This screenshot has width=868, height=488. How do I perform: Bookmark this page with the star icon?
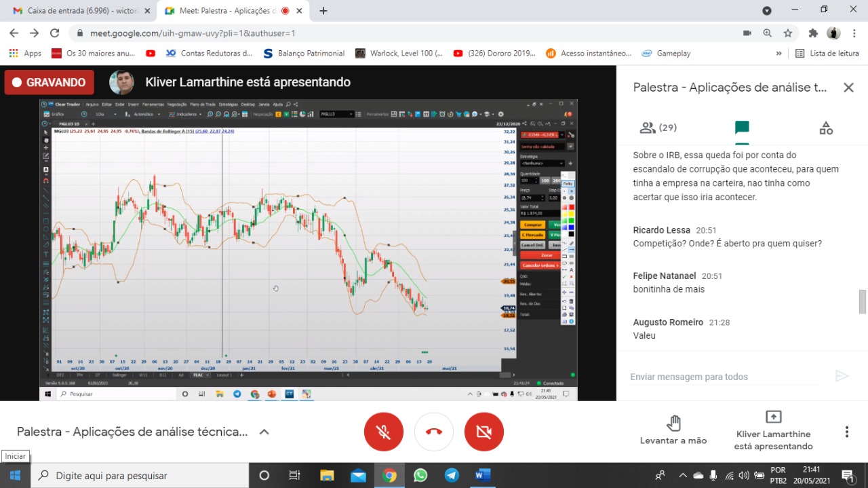coord(788,33)
